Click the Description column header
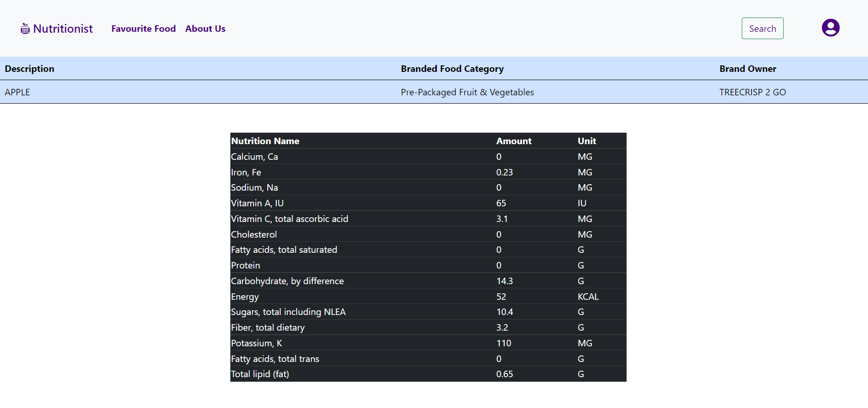 [x=29, y=69]
